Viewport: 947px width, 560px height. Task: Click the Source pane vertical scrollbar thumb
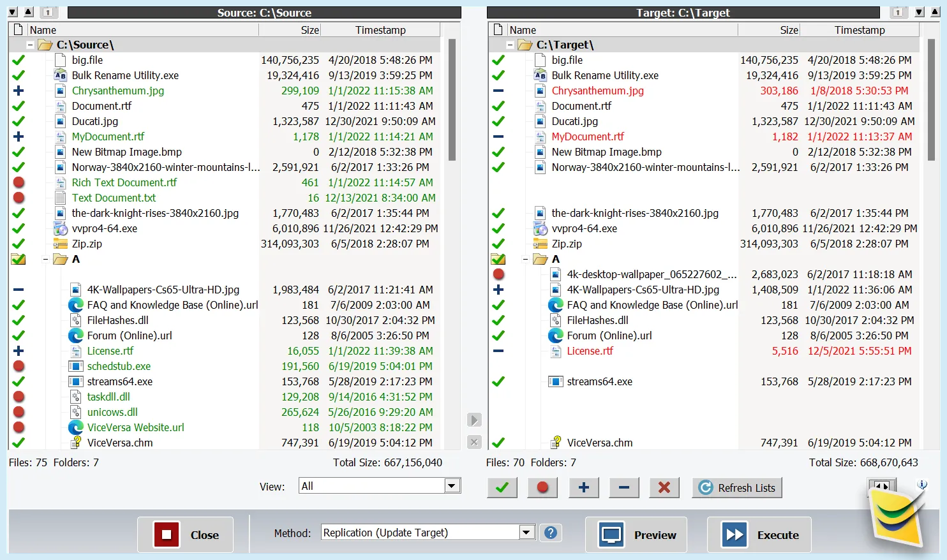(452, 99)
